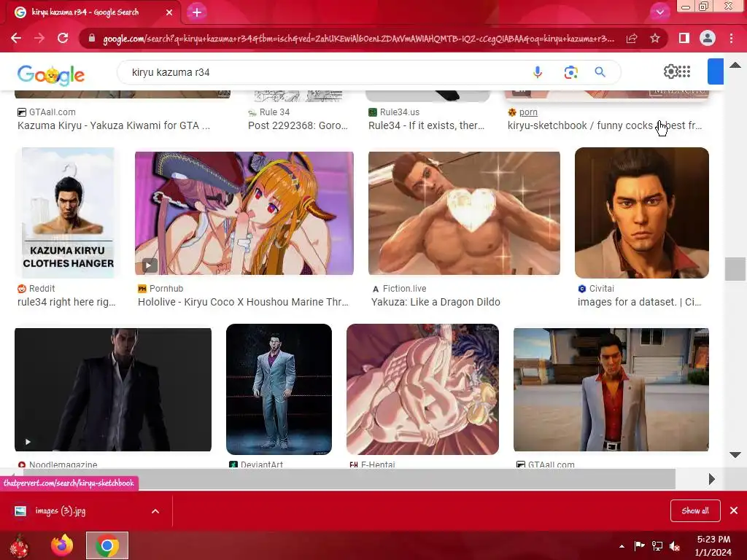Switch to Chrome on the taskbar
The height and width of the screenshot is (560, 747).
coord(107,545)
